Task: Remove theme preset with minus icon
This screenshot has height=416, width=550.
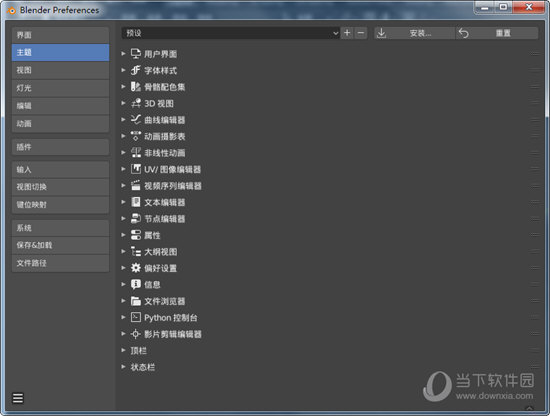Action: pos(361,33)
